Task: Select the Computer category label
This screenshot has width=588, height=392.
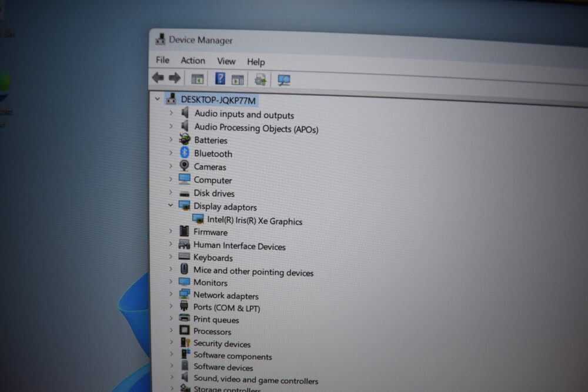Action: (213, 180)
